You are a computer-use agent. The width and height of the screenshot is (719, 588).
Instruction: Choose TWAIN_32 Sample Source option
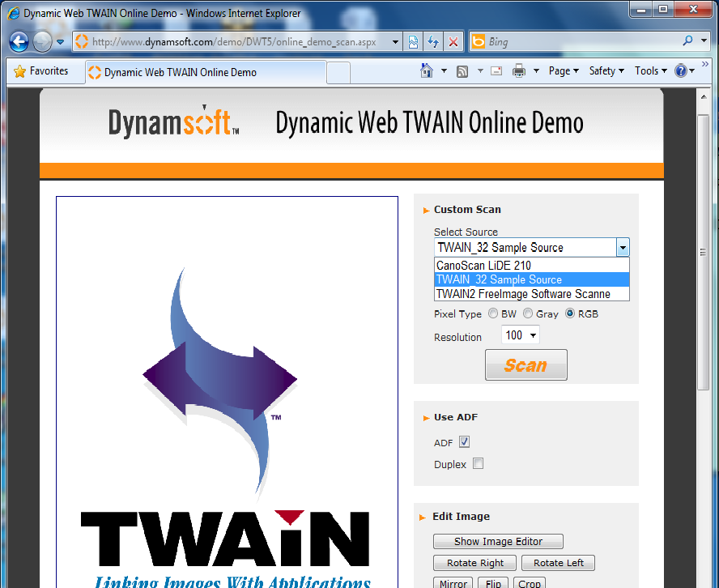click(531, 279)
